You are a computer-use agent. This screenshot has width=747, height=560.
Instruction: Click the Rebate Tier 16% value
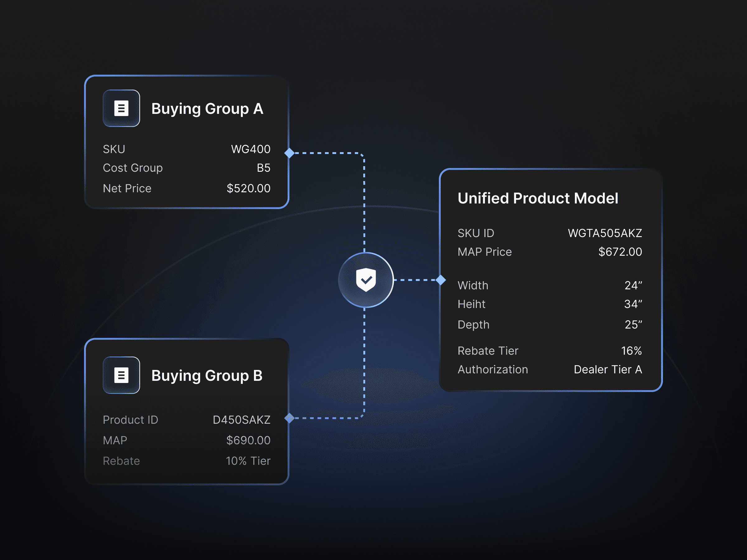tap(631, 351)
